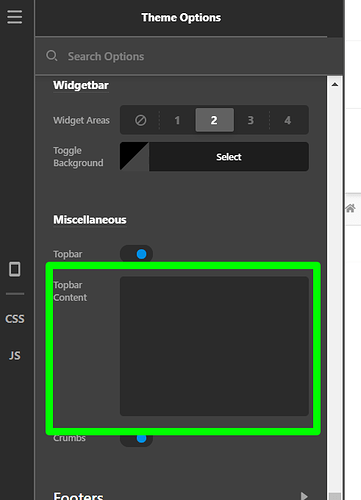Click the home icon on page preview
Screen dimensions: 361x500
[350, 209]
